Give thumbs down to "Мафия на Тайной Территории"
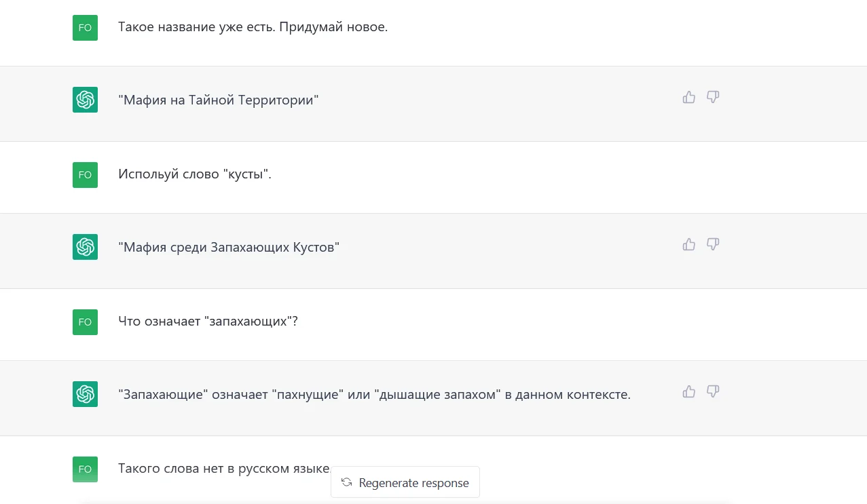The image size is (867, 504). pyautogui.click(x=712, y=97)
